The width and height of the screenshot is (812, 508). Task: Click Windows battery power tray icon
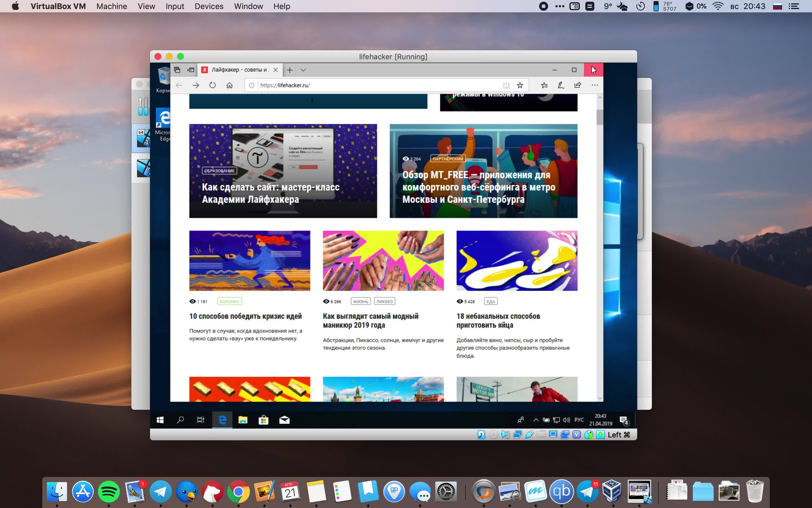click(x=546, y=420)
